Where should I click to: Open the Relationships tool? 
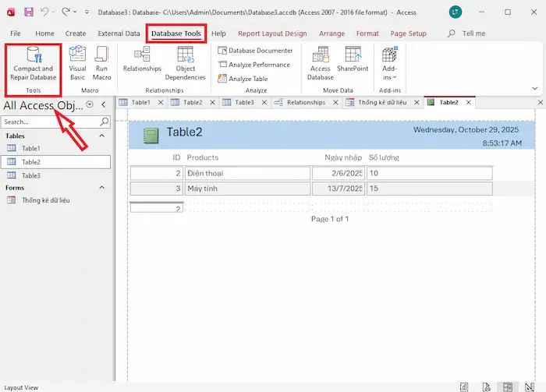[x=142, y=55]
